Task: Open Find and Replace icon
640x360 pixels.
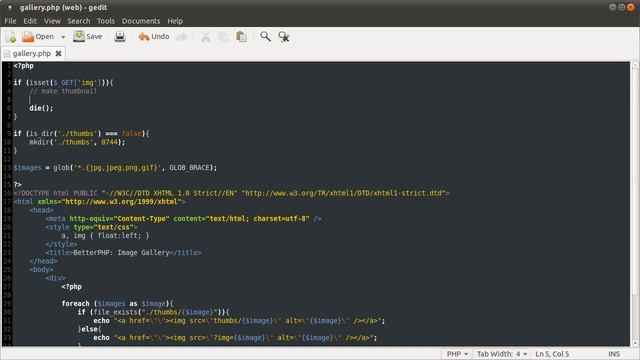Action: tap(284, 37)
